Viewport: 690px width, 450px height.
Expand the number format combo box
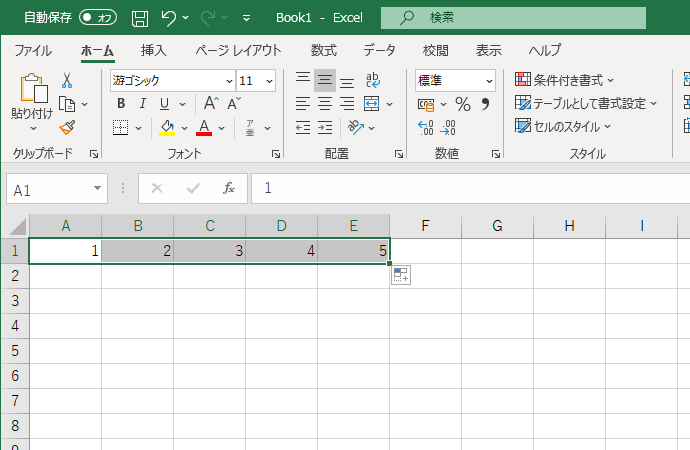489,80
